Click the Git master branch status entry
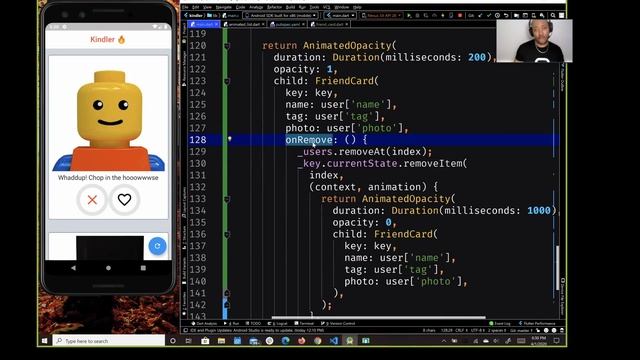640x360 pixels. [x=520, y=330]
